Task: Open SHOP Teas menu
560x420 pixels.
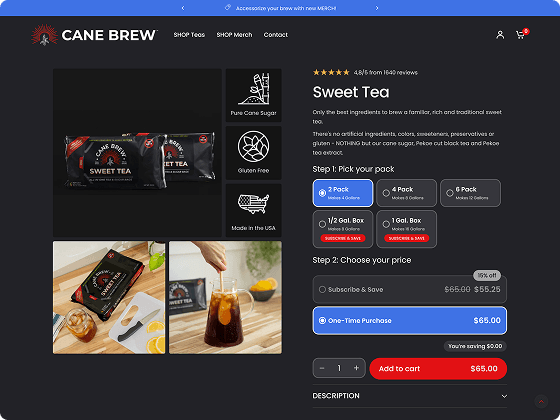Action: (x=189, y=35)
